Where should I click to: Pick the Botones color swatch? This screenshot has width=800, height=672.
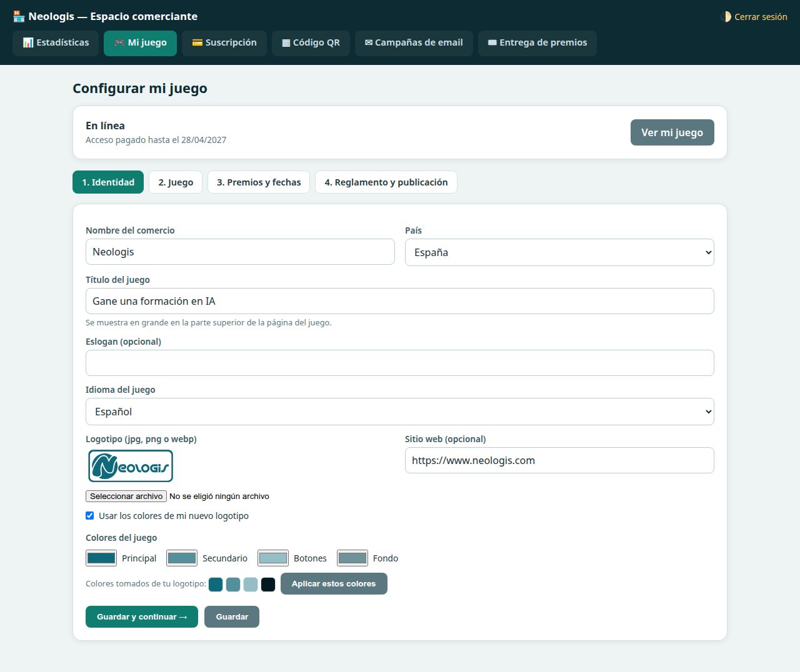pyautogui.click(x=273, y=558)
